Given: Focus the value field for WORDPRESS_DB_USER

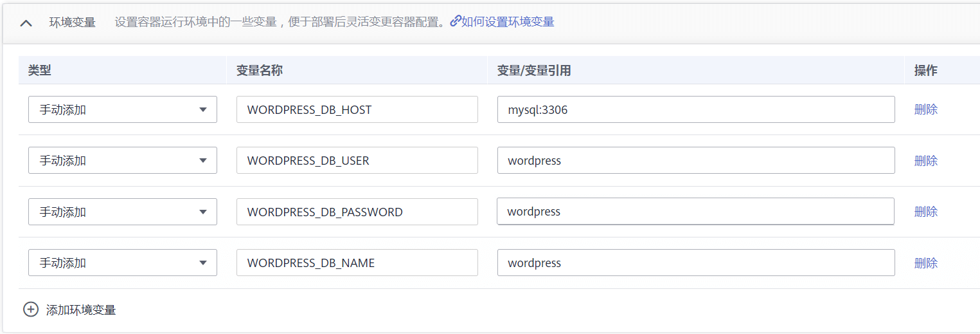Looking at the screenshot, I should (696, 160).
